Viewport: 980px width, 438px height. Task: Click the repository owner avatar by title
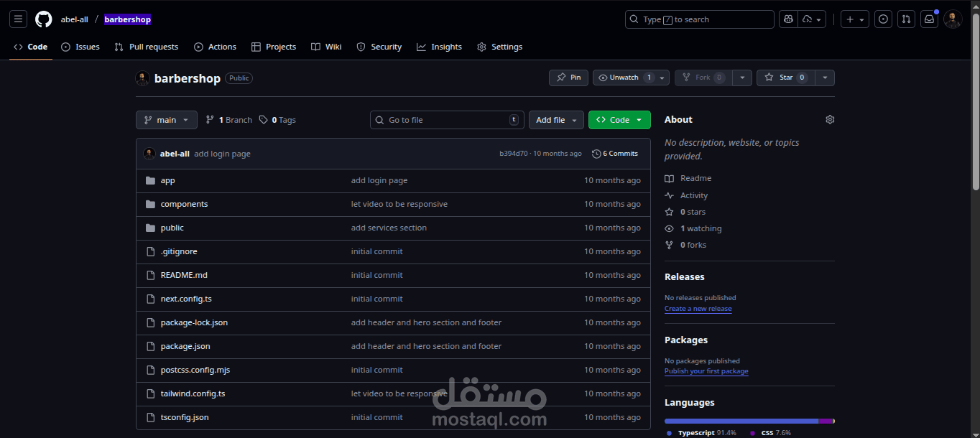pos(142,78)
